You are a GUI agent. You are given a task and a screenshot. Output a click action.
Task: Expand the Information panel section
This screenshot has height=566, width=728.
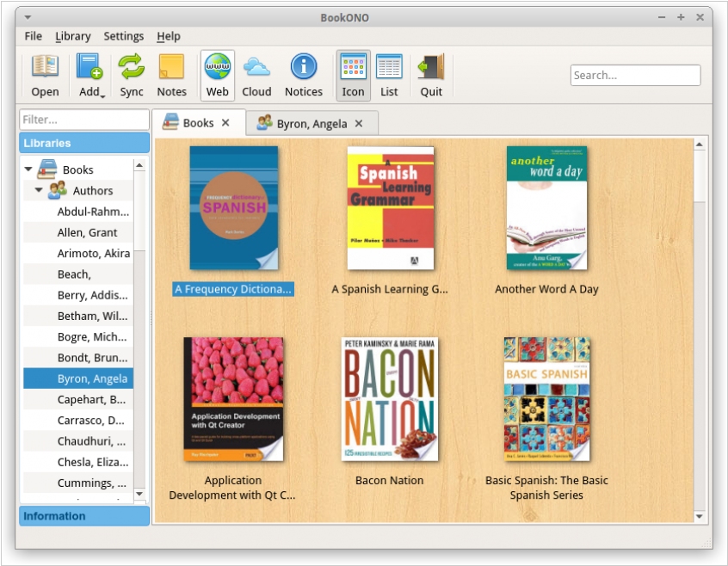click(84, 516)
